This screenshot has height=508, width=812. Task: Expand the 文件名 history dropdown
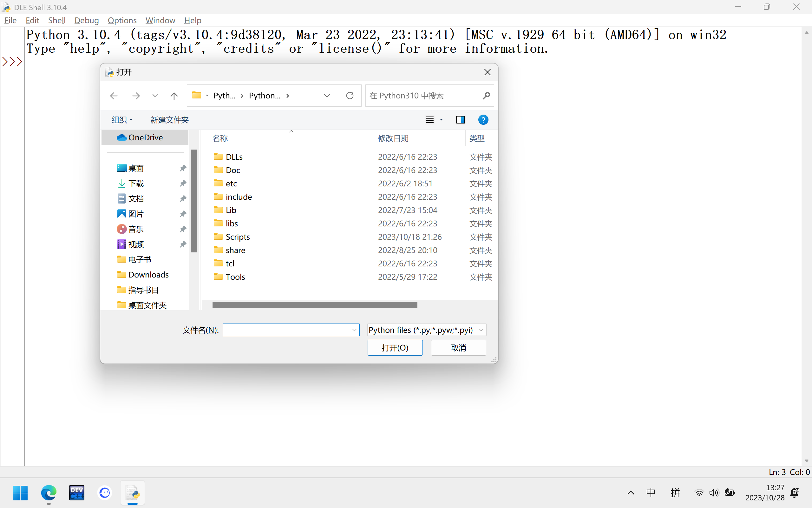tap(354, 330)
